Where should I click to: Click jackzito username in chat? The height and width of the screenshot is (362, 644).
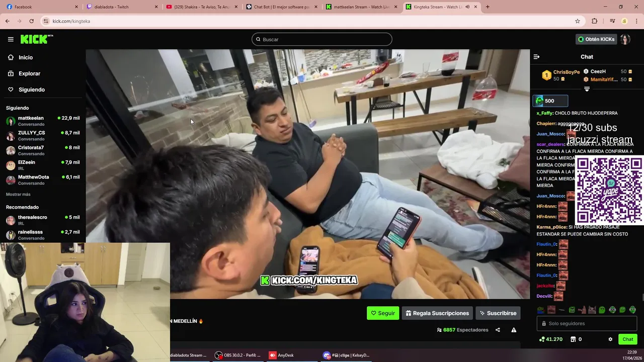click(x=545, y=286)
